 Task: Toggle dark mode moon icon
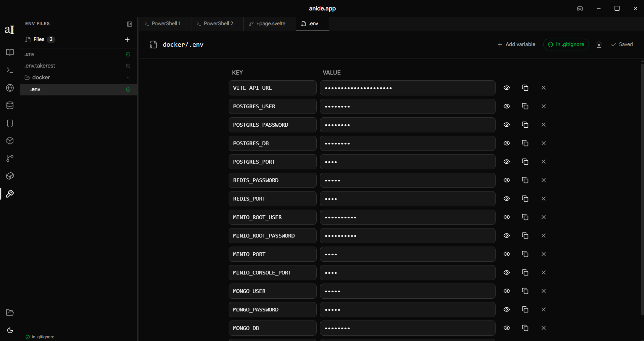coord(10,330)
